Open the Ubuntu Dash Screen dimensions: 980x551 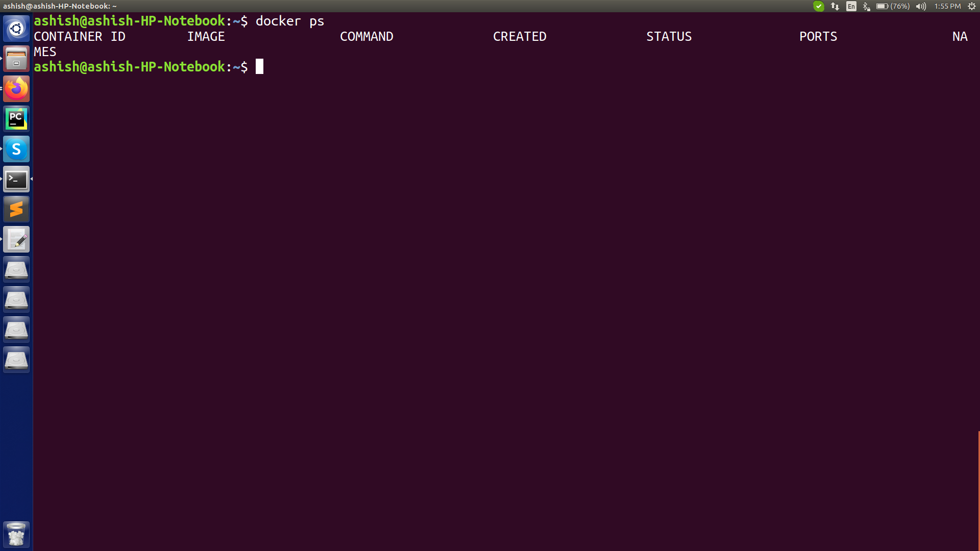click(x=16, y=29)
